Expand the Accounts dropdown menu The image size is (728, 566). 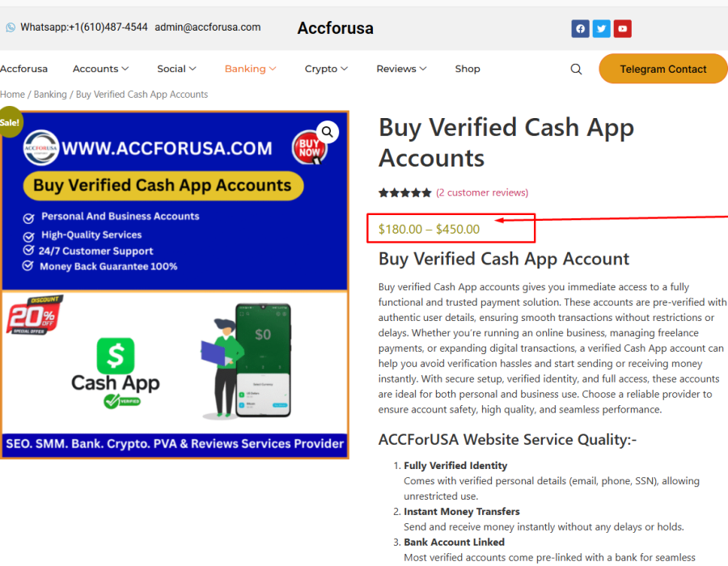(101, 69)
